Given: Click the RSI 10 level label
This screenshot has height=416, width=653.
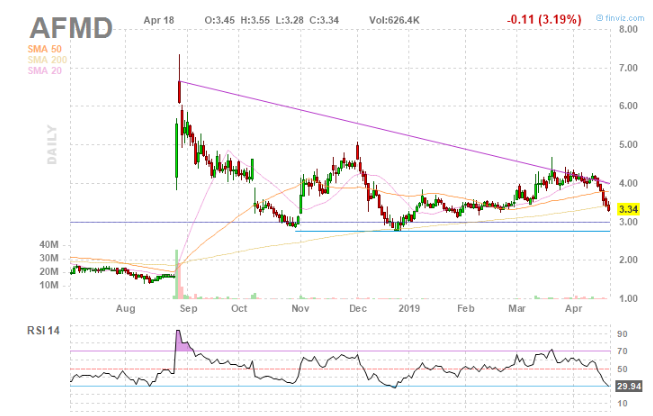Looking at the screenshot, I should (x=622, y=404).
